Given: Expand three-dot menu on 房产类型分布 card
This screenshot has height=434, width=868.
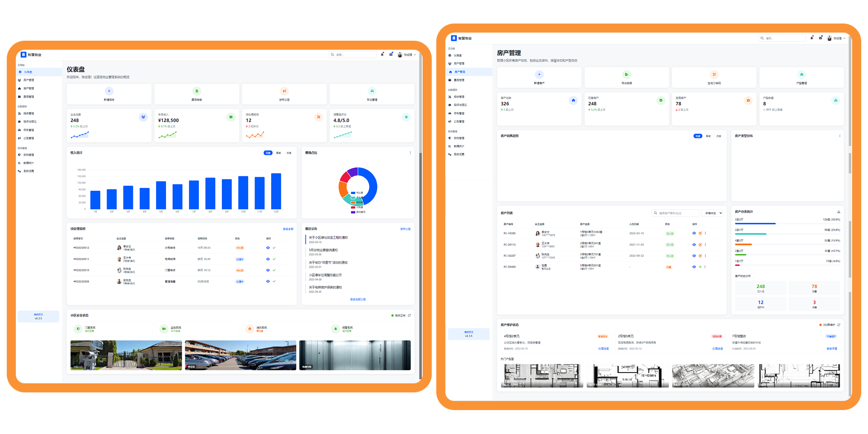Looking at the screenshot, I should (x=840, y=136).
